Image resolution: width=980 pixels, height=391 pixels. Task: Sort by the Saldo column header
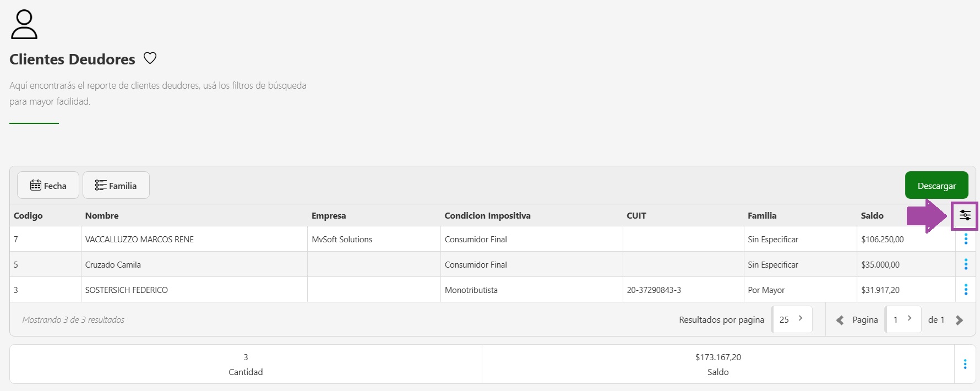(872, 216)
